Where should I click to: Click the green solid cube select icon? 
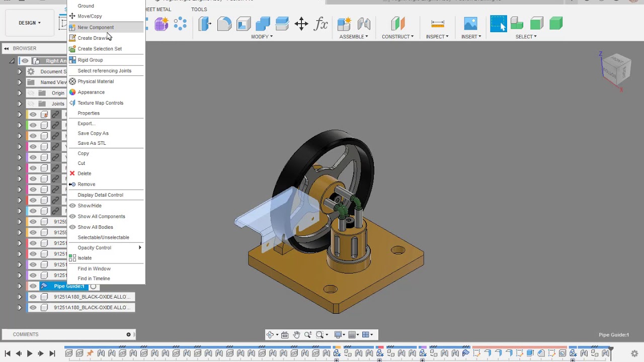(x=556, y=24)
